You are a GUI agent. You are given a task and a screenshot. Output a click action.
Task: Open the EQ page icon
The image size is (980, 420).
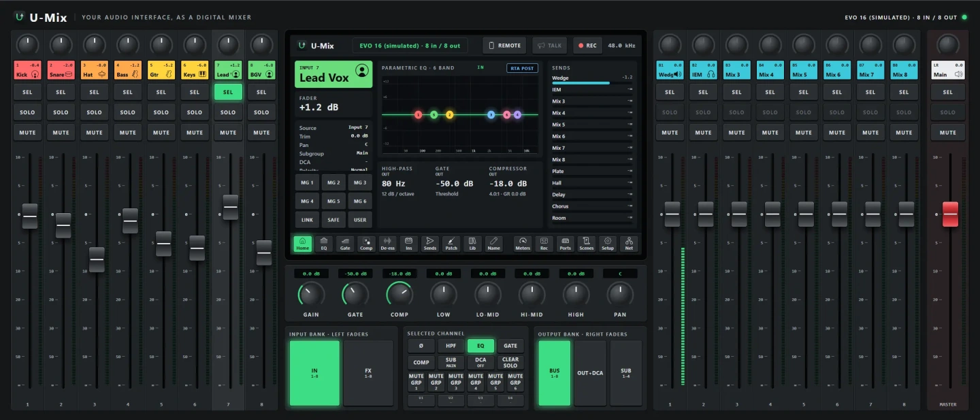[324, 244]
